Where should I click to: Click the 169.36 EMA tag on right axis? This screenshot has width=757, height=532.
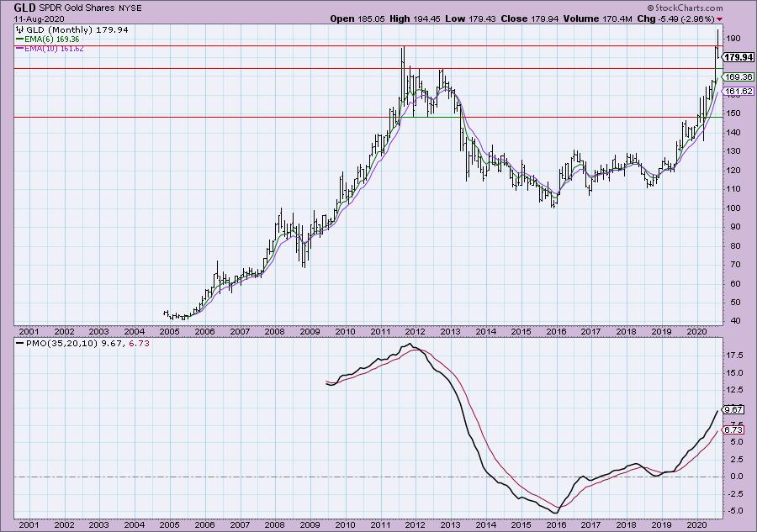[x=738, y=76]
